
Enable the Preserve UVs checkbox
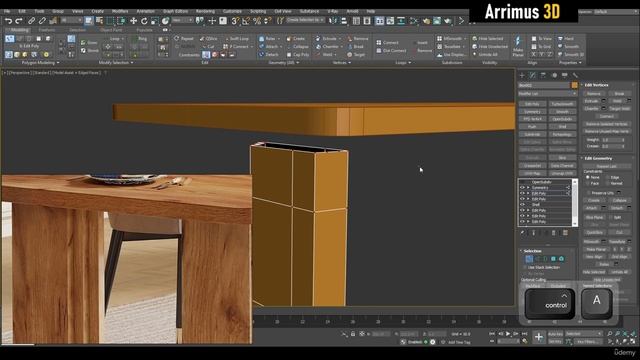click(x=589, y=193)
